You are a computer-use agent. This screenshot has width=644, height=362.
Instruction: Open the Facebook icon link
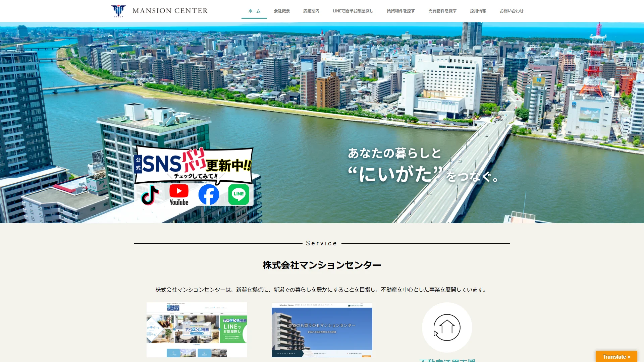tap(209, 194)
